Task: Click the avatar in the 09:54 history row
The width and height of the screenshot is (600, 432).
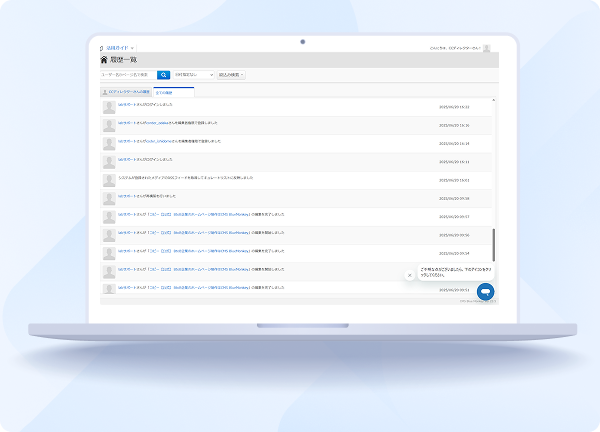Action: click(x=109, y=253)
